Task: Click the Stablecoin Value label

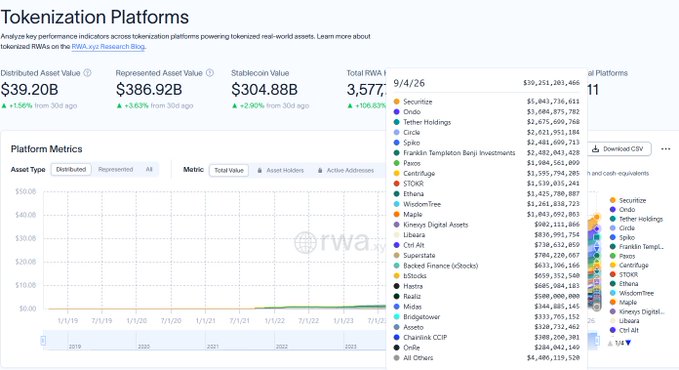Action: (260, 73)
